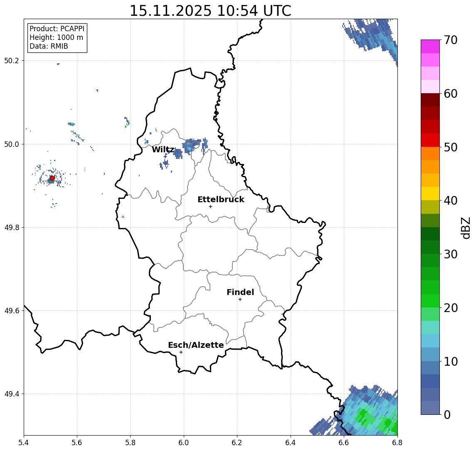Click the bright red colorbar segment at 50

(430, 140)
